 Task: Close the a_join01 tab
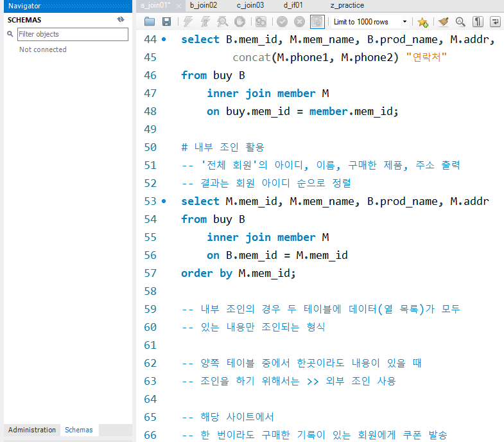tap(178, 6)
